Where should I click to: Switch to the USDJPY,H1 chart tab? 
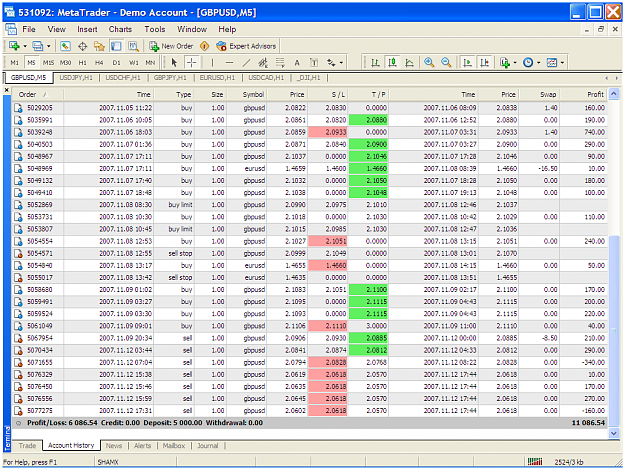tap(76, 78)
